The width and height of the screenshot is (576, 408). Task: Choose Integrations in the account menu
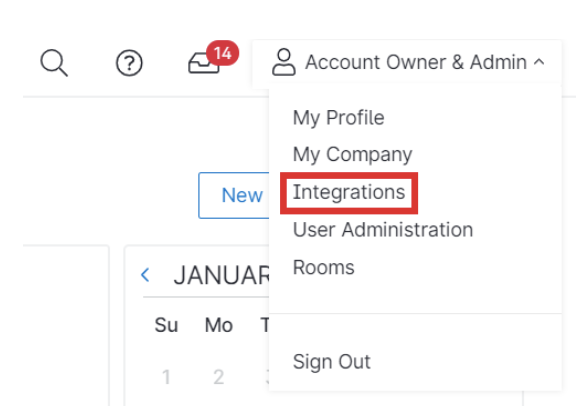(x=349, y=192)
